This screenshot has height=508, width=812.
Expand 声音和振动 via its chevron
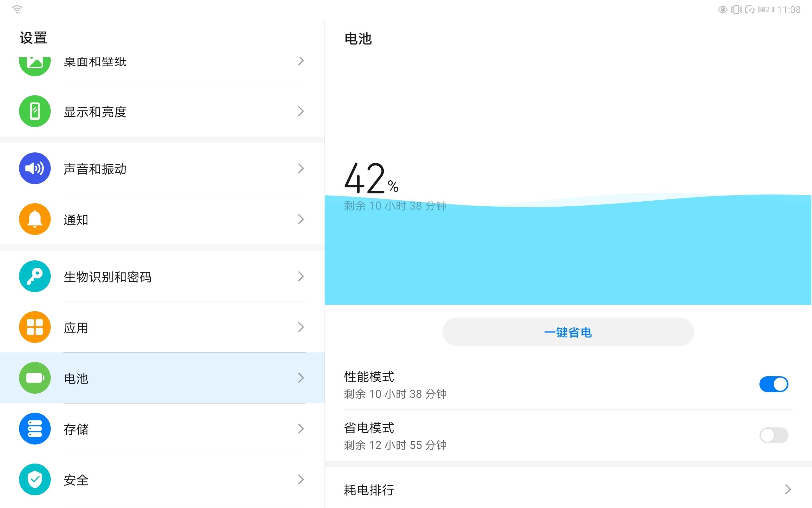pyautogui.click(x=301, y=168)
